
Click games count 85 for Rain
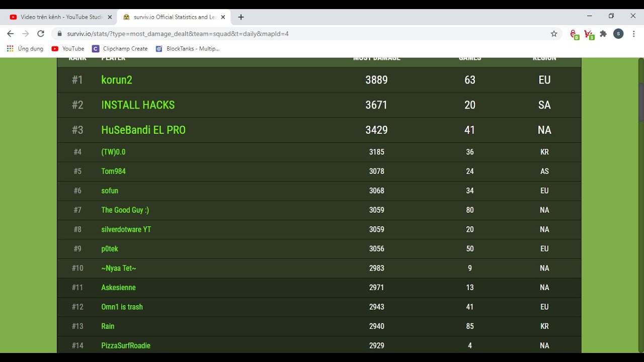pos(470,326)
